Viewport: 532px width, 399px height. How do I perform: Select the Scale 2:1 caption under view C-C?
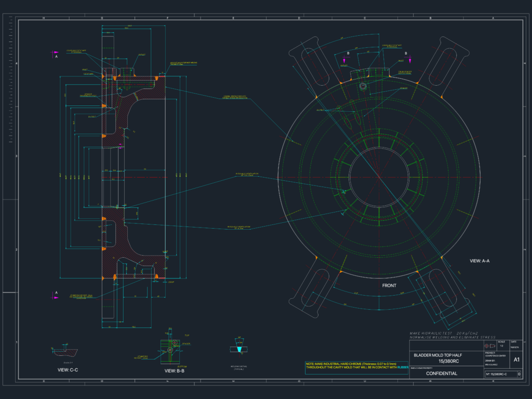tap(68, 363)
